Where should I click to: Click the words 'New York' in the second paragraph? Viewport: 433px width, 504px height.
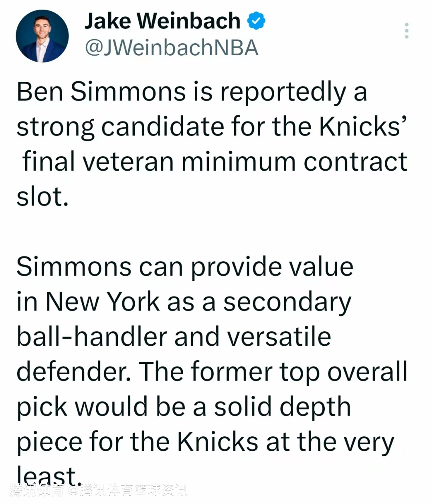coord(103,301)
